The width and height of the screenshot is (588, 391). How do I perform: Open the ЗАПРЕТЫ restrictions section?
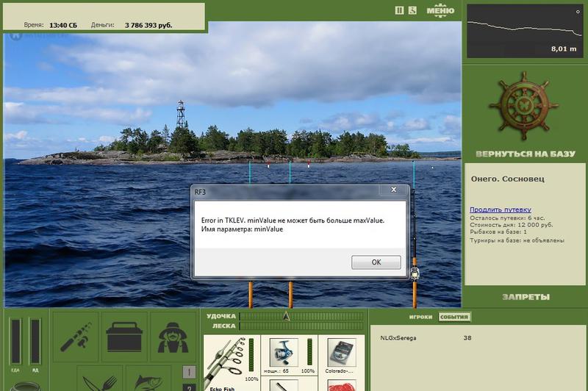(x=526, y=297)
